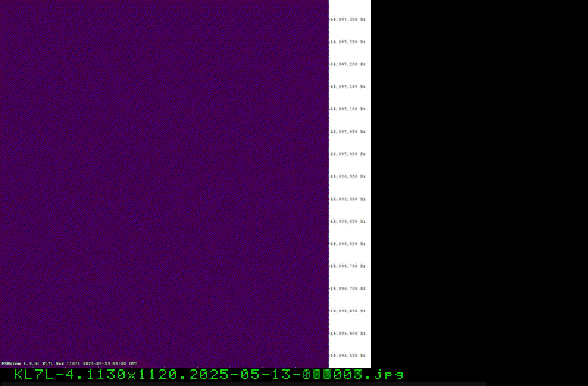
Task: Click the 14,097,050 Hz frequency label
Action: [348, 132]
